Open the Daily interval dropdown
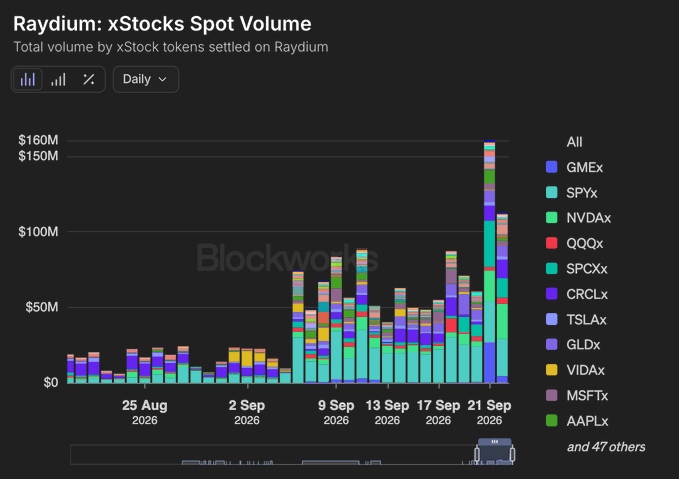The image size is (679, 479). pyautogui.click(x=146, y=79)
